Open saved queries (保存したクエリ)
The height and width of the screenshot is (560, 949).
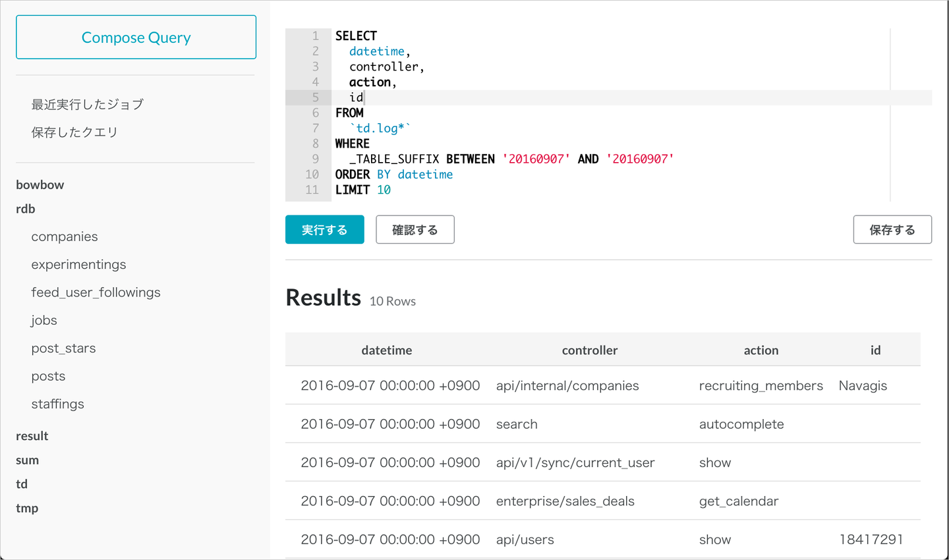(74, 132)
